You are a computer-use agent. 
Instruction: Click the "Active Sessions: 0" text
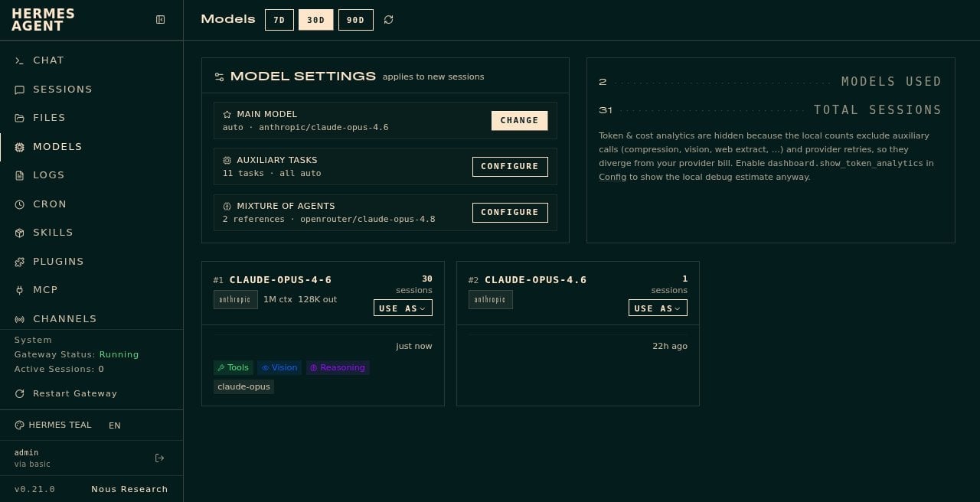(x=59, y=369)
